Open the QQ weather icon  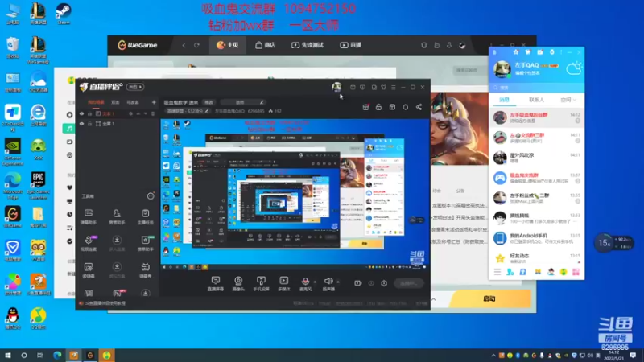click(x=574, y=68)
